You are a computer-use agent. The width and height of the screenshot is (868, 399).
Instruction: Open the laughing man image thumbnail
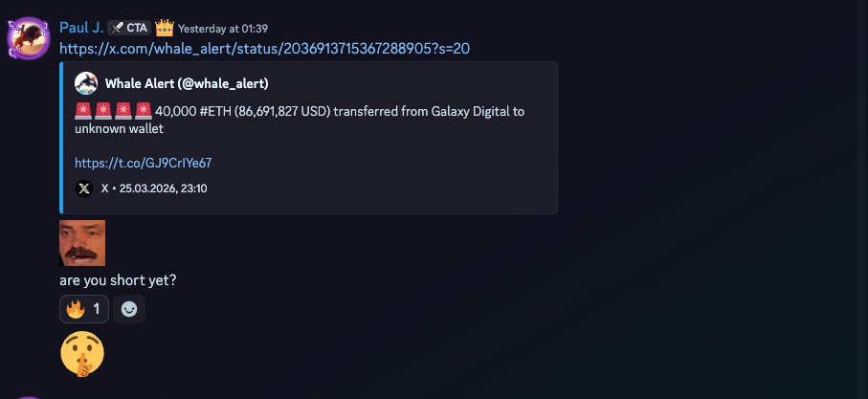pos(82,243)
